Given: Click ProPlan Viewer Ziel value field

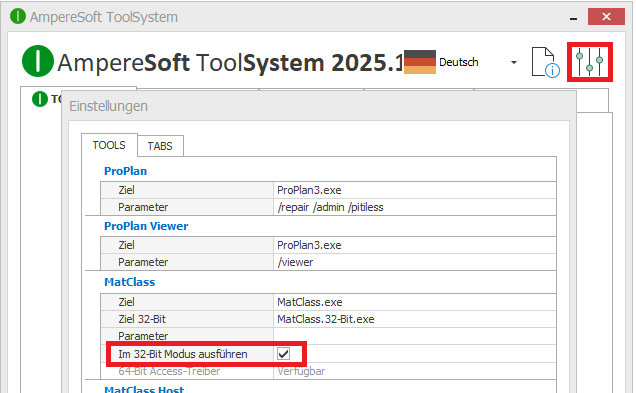Looking at the screenshot, I should click(x=414, y=245).
